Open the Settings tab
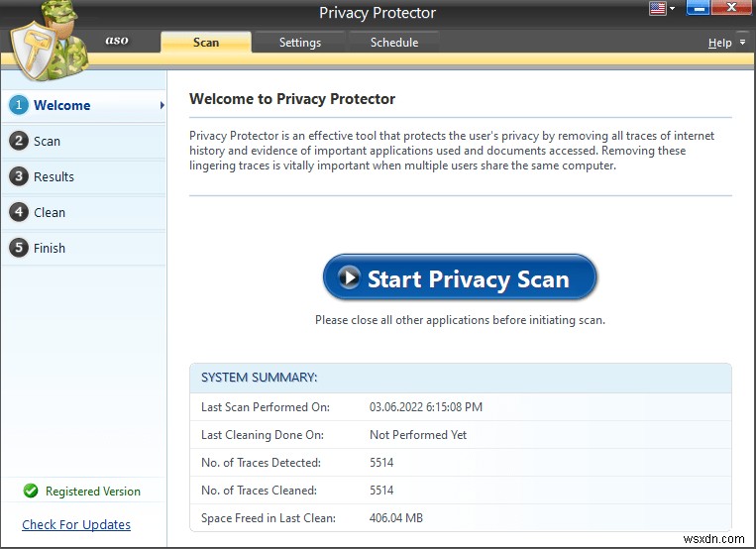The width and height of the screenshot is (756, 549). (x=299, y=43)
